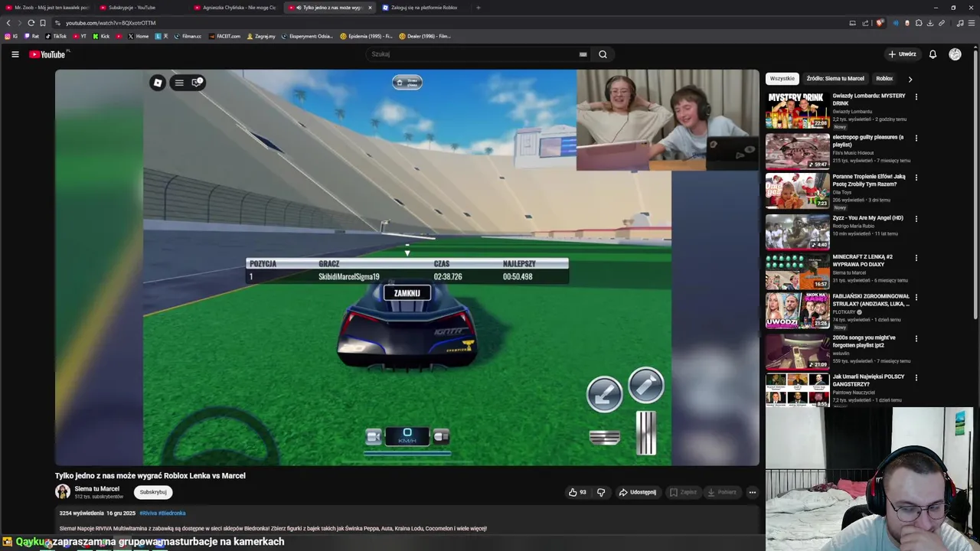Image resolution: width=980 pixels, height=551 pixels.
Task: Open the Filman.cc bookmark
Action: [x=188, y=36]
